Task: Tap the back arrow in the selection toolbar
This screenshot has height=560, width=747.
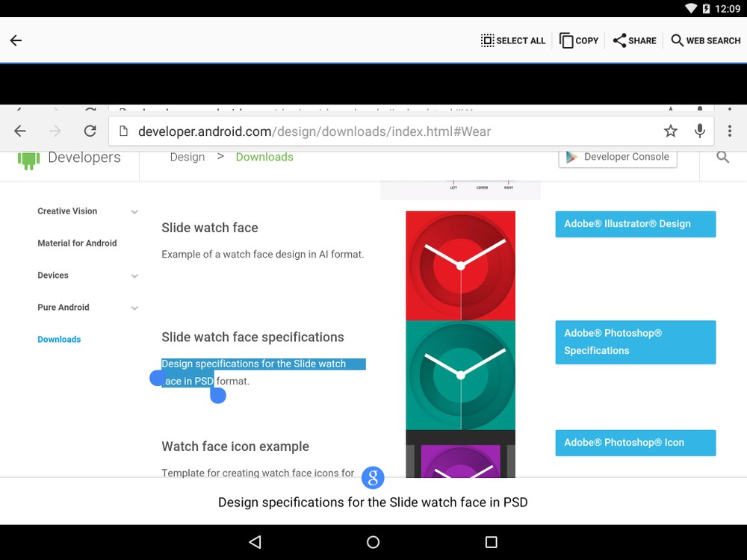Action: click(x=16, y=40)
